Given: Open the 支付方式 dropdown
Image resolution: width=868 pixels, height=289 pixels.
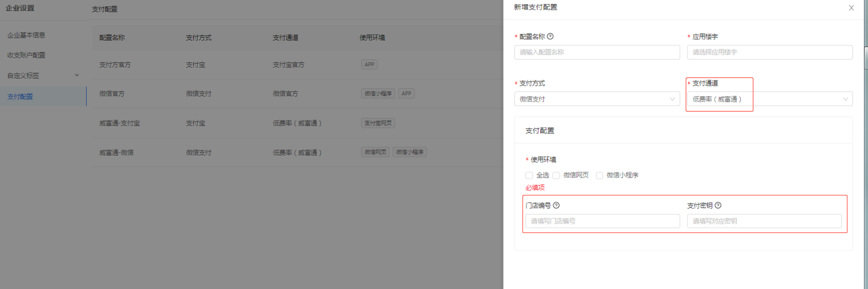Looking at the screenshot, I should [x=597, y=99].
